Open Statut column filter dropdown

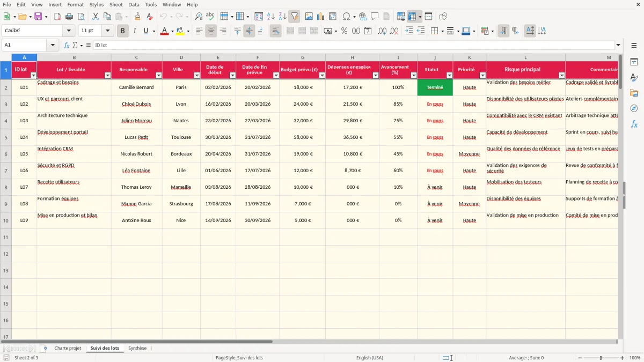[x=449, y=76]
